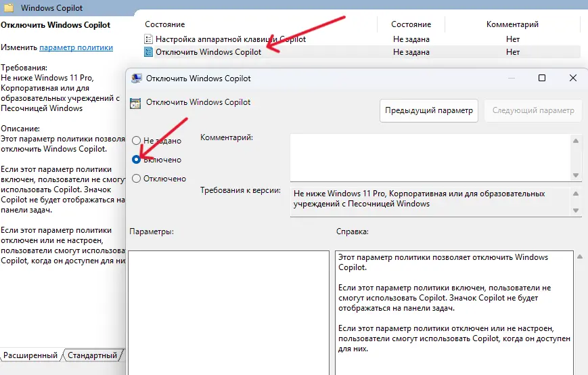Select the 'Отключено' radio button
This screenshot has width=588, height=375.
click(x=136, y=179)
